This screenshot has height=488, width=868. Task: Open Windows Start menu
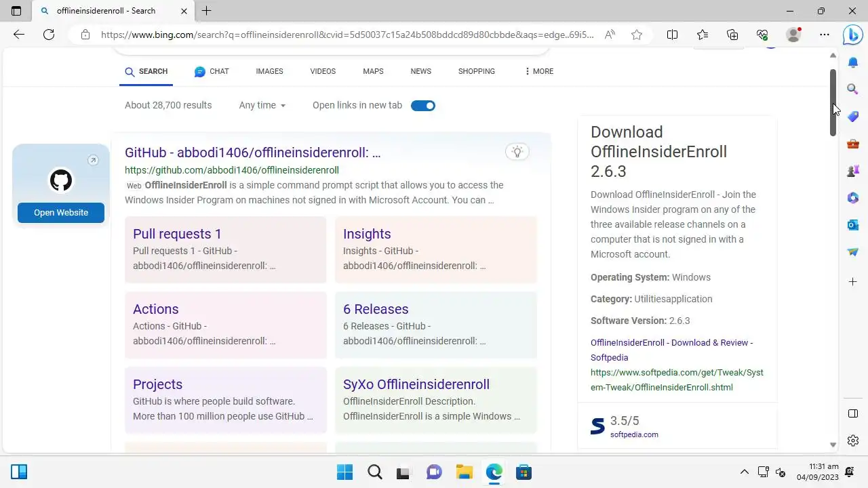coord(344,472)
